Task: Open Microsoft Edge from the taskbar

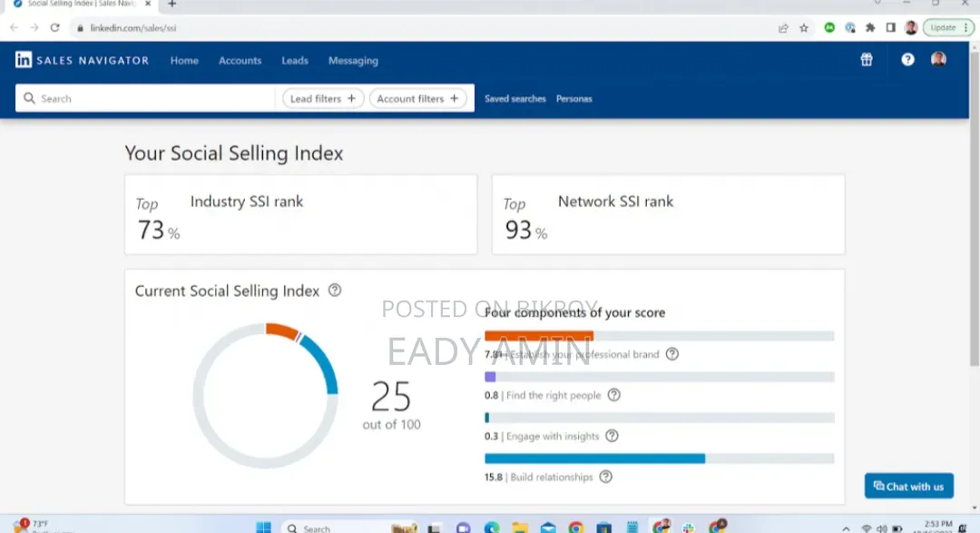Action: click(492, 528)
